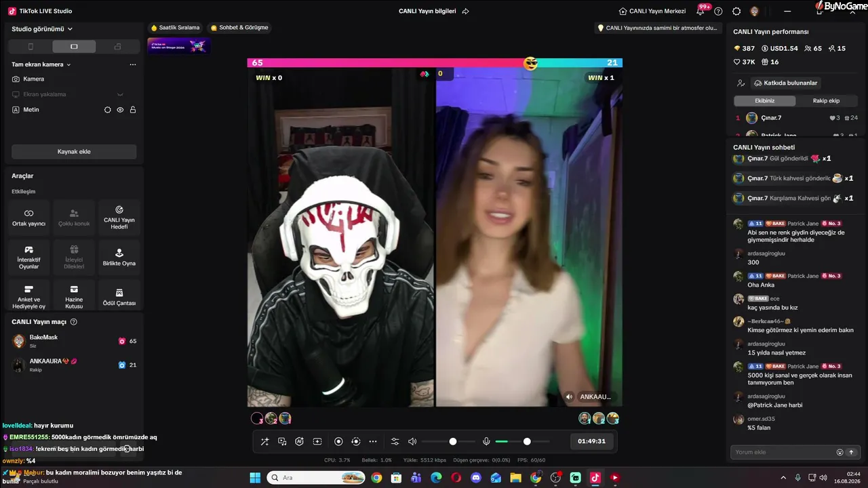Open Discord from the taskbar

coord(476,478)
